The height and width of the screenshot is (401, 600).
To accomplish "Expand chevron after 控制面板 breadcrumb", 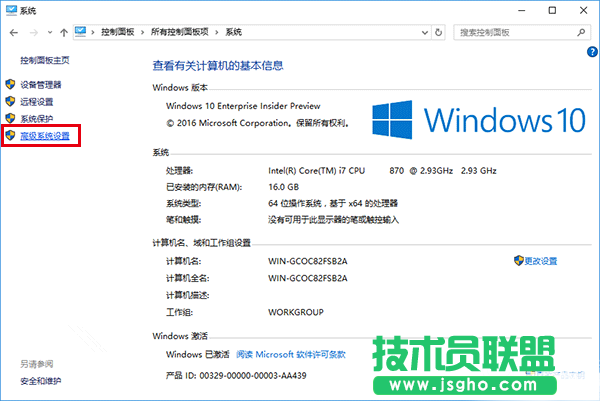I will pos(142,32).
